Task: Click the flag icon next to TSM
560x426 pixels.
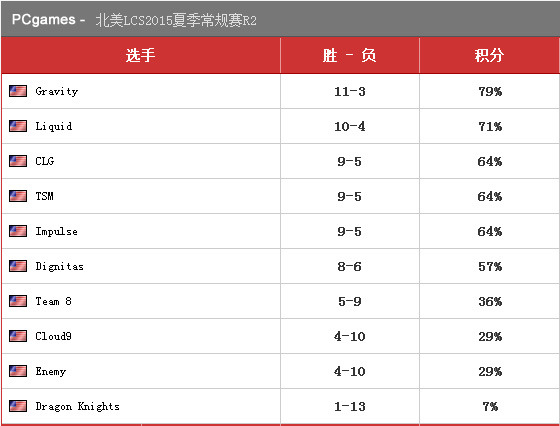Action: tap(18, 196)
